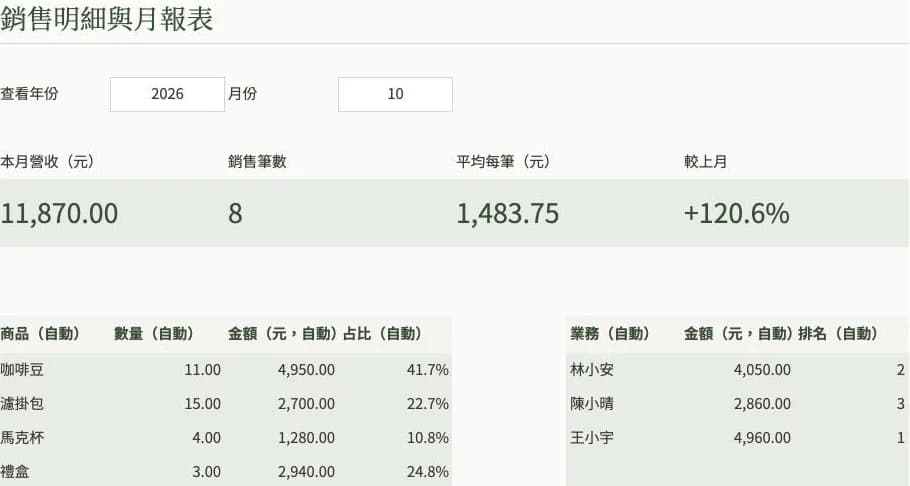Click the 商品（自動） column header
Image resolution: width=910 pixels, height=486 pixels.
point(40,333)
